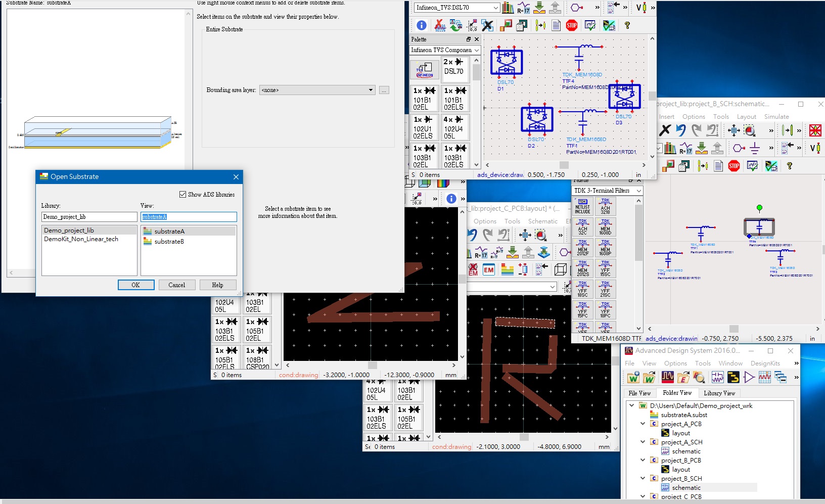The image size is (825, 504).
Task: Open File menu in ADS main window
Action: 629,363
